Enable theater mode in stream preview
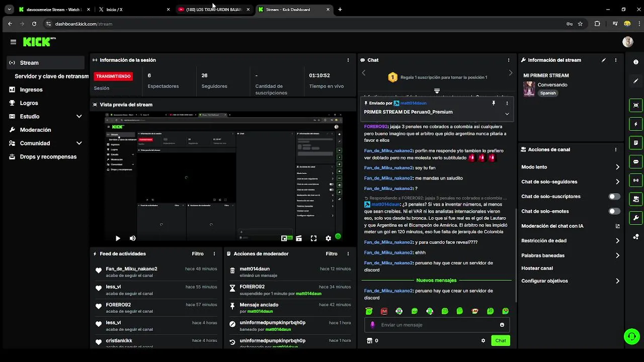644x362 pixels. (x=299, y=238)
